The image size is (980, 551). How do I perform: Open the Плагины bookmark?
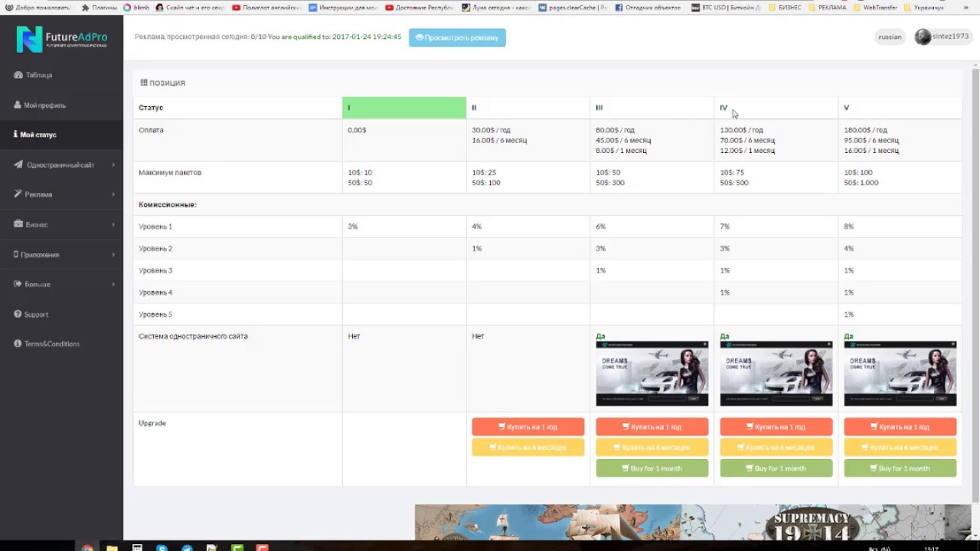pyautogui.click(x=100, y=8)
